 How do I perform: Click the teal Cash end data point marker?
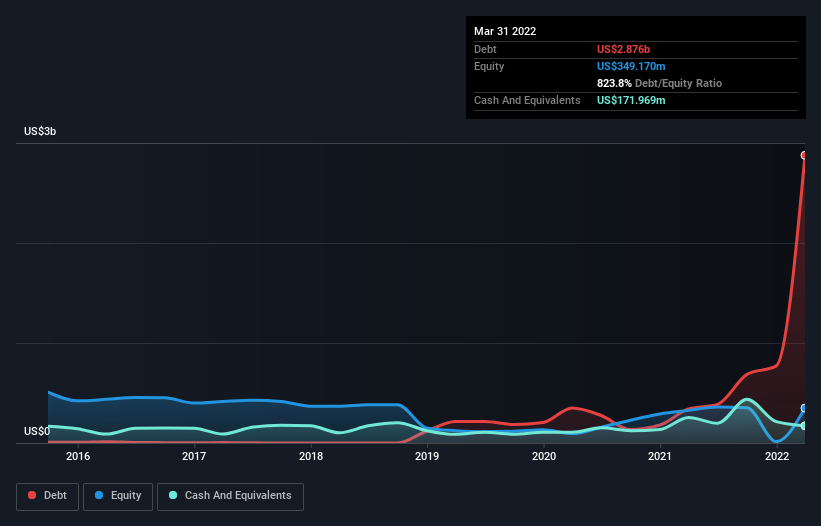point(804,426)
